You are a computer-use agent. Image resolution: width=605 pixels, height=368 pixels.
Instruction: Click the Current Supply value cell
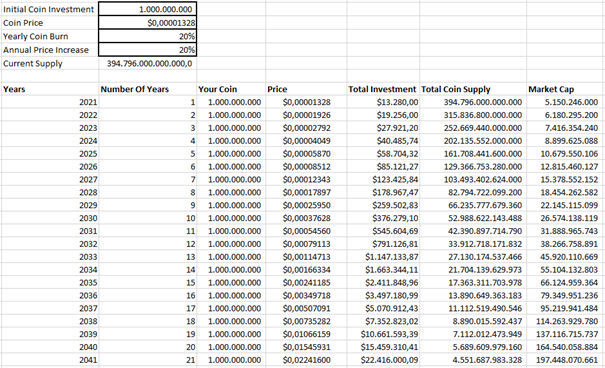tap(147, 63)
